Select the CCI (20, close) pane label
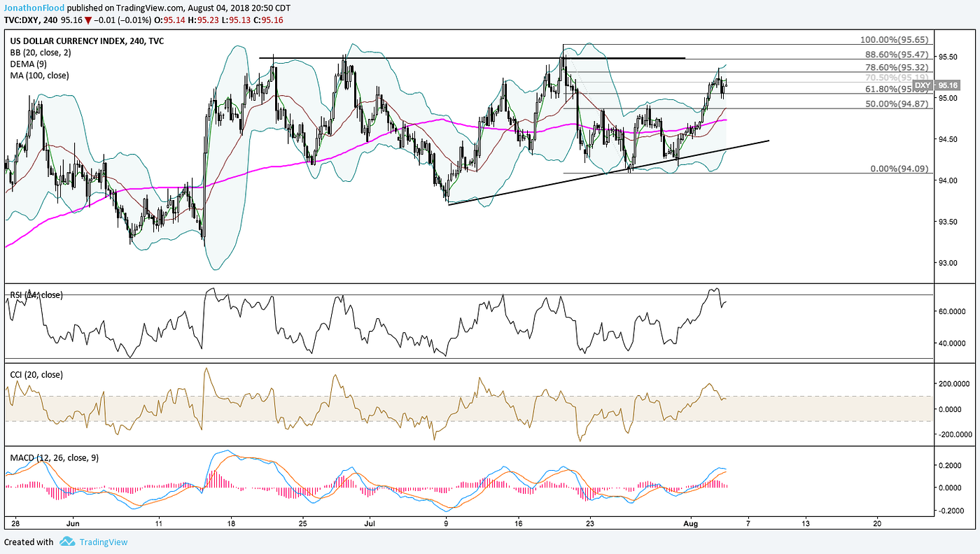 36,375
